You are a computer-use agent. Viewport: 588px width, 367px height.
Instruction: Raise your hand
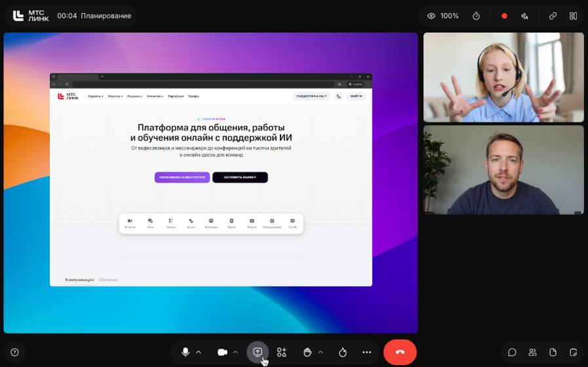click(307, 352)
